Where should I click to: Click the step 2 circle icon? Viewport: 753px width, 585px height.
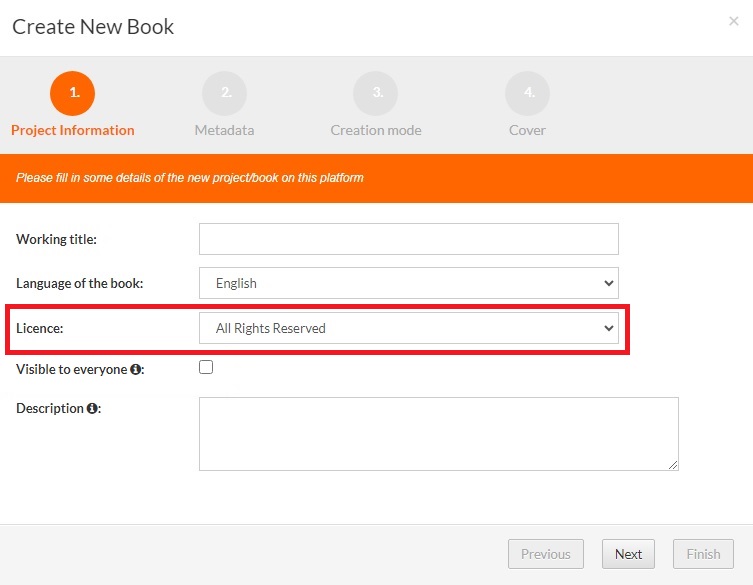pyautogui.click(x=224, y=93)
